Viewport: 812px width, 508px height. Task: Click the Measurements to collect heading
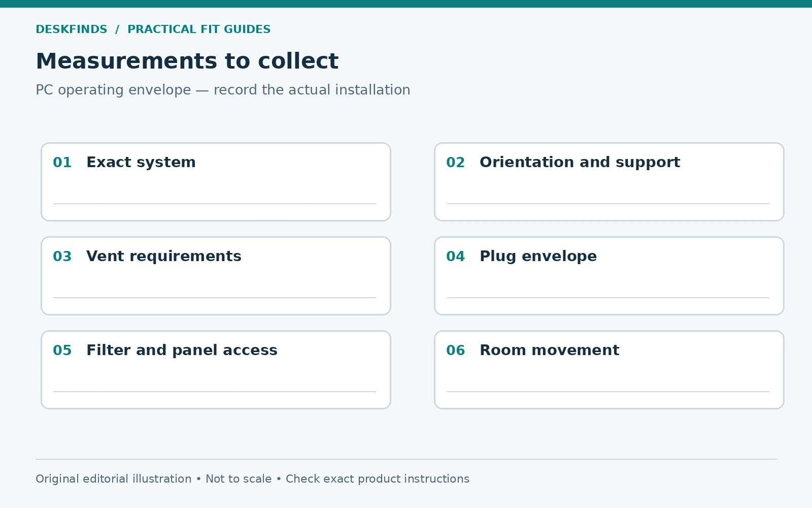pyautogui.click(x=187, y=61)
